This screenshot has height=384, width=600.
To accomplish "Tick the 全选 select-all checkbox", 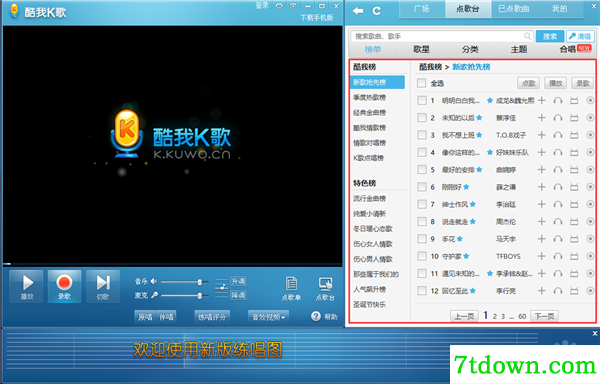I will coord(421,83).
